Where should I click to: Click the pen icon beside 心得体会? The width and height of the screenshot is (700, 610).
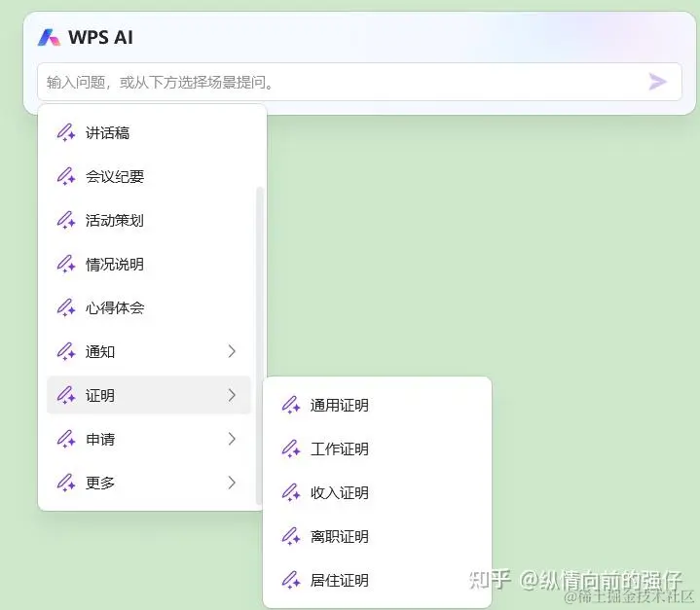pos(65,307)
